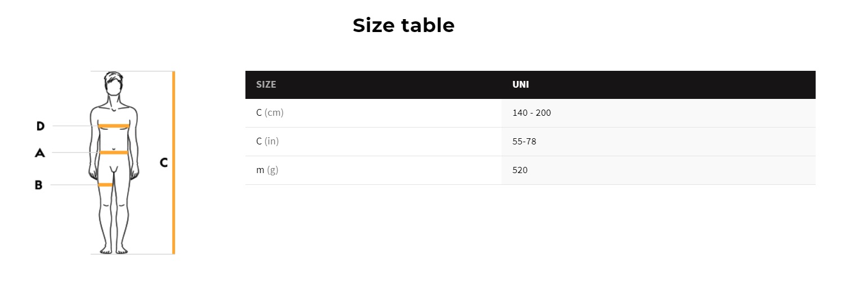Click the A waist measurement label
This screenshot has width=868, height=281.
(x=39, y=152)
